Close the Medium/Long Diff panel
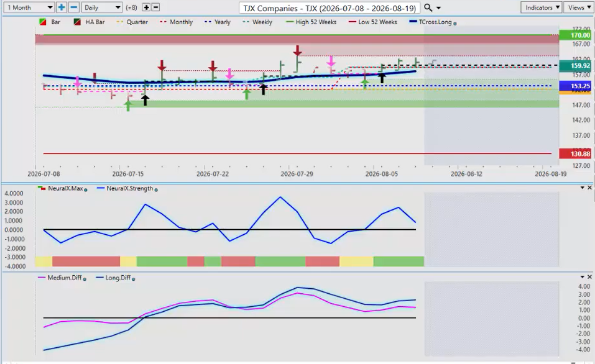 coord(589,277)
